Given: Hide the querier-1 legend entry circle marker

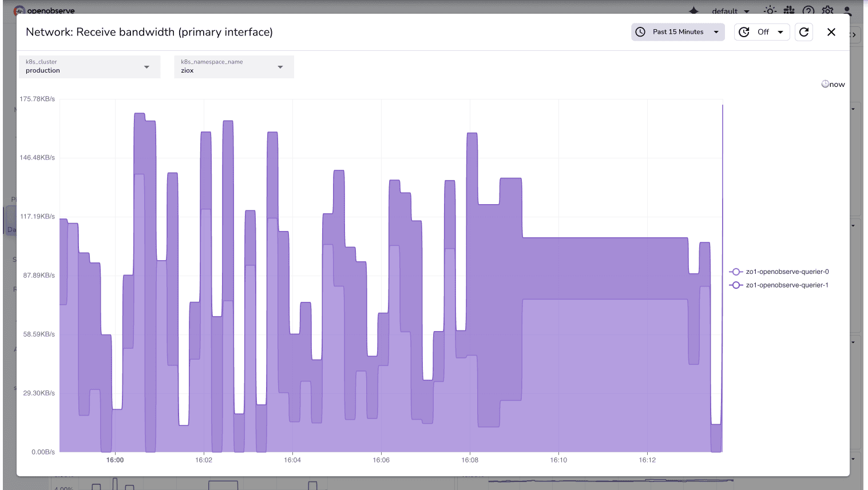Looking at the screenshot, I should point(736,285).
